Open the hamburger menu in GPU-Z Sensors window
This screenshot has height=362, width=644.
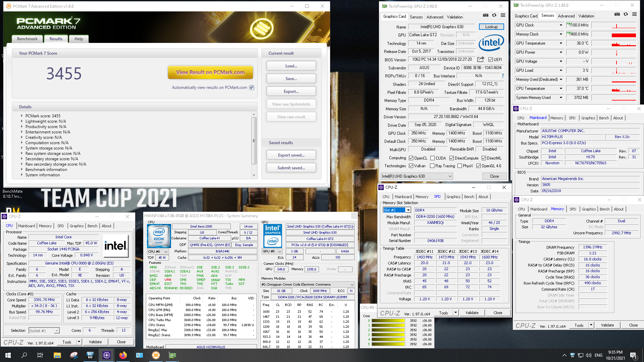(634, 14)
